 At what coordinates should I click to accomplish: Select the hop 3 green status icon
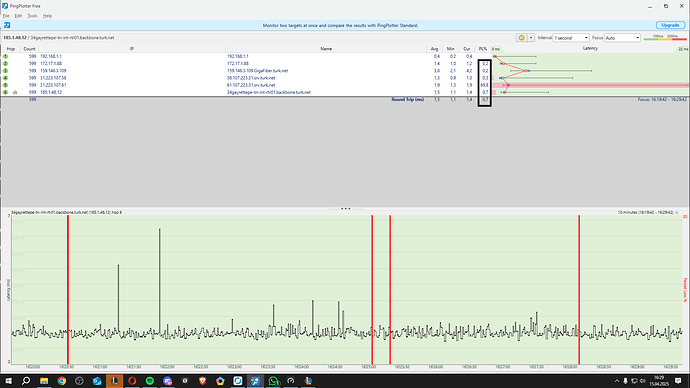click(5, 70)
